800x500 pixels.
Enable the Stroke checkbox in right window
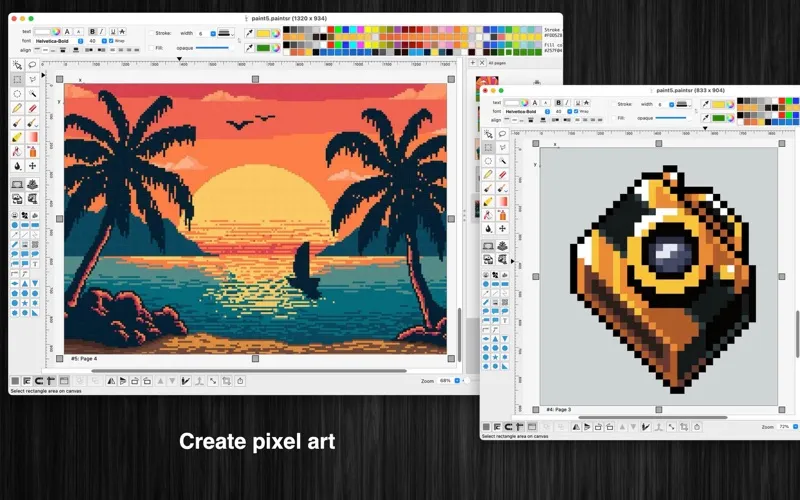coord(614,104)
